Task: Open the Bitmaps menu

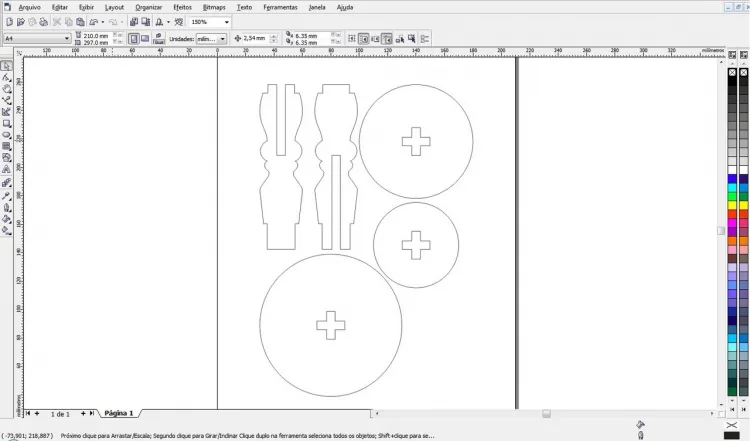Action: (x=214, y=7)
